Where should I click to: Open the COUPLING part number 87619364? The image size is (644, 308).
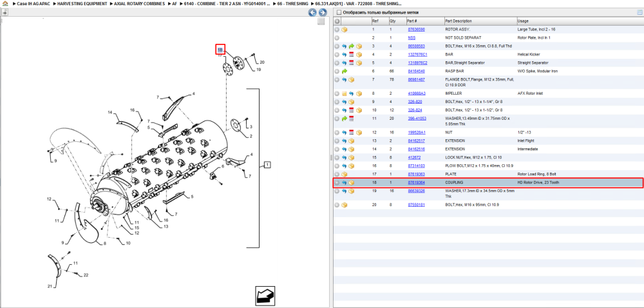coord(416,182)
